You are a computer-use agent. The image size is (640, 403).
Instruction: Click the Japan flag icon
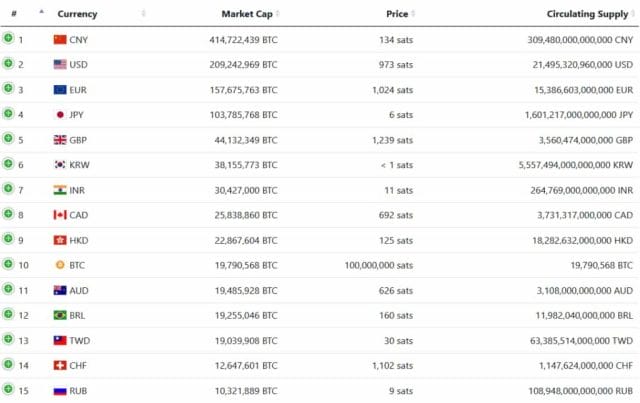tap(60, 115)
